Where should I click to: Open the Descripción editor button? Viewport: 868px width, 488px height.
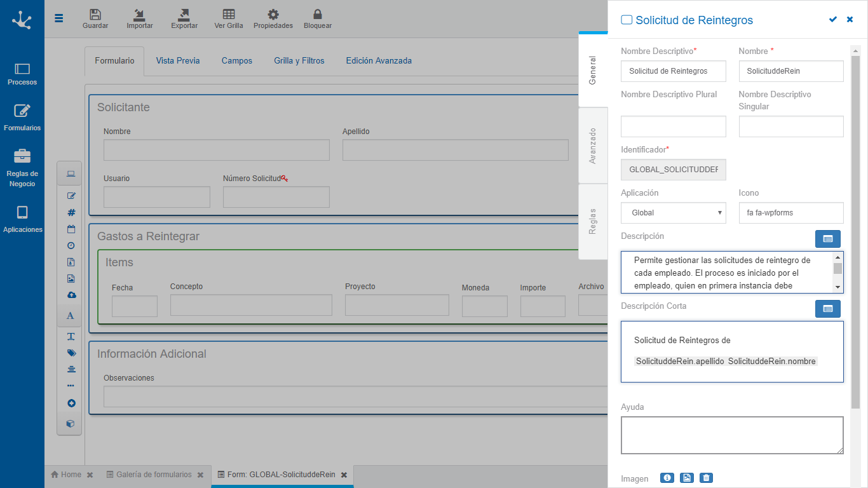pos(828,239)
